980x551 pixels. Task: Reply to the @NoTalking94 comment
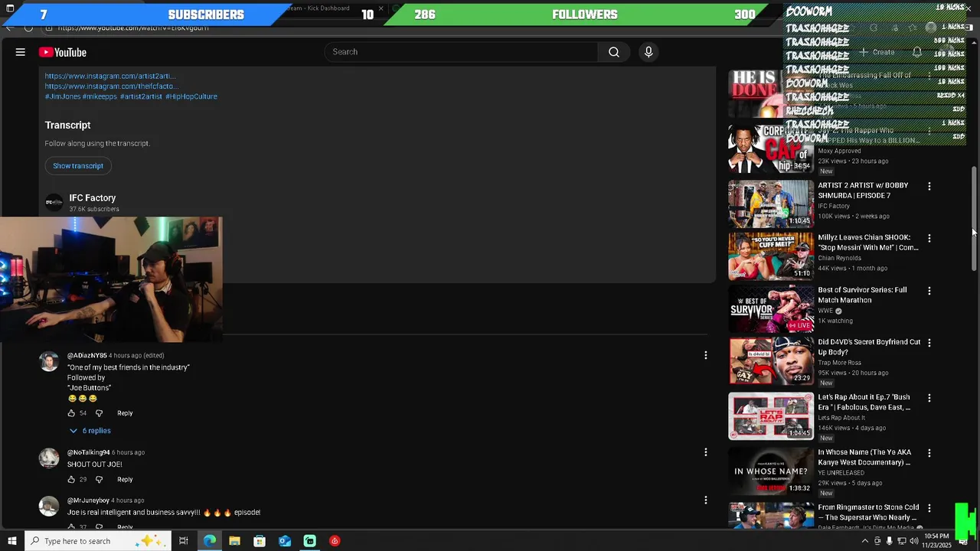pyautogui.click(x=125, y=480)
